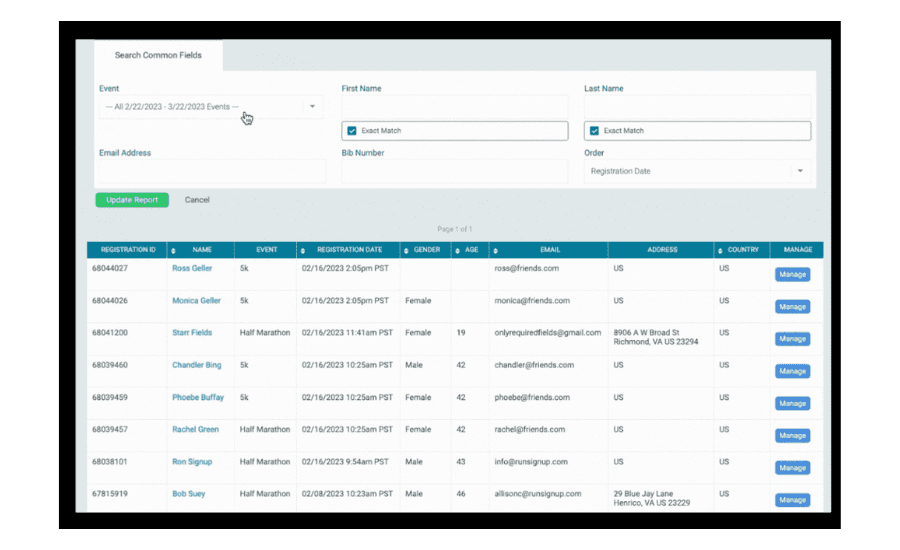Click the Address column header

click(x=662, y=250)
